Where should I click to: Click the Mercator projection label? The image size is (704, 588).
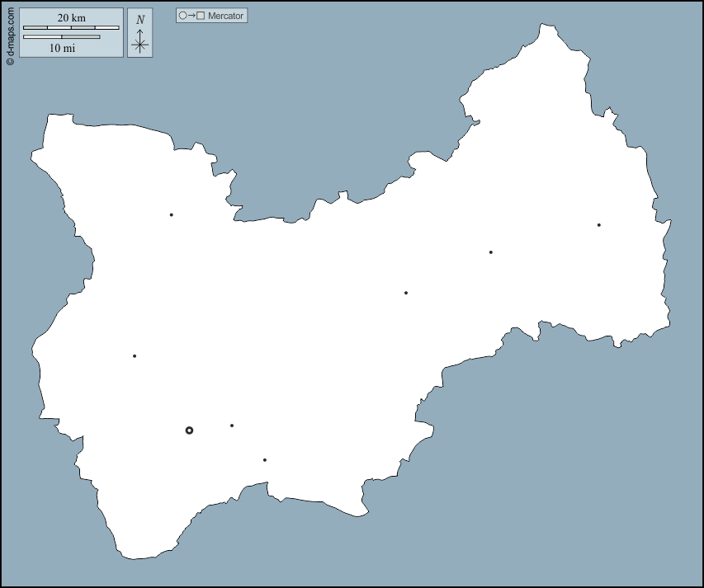[225, 16]
